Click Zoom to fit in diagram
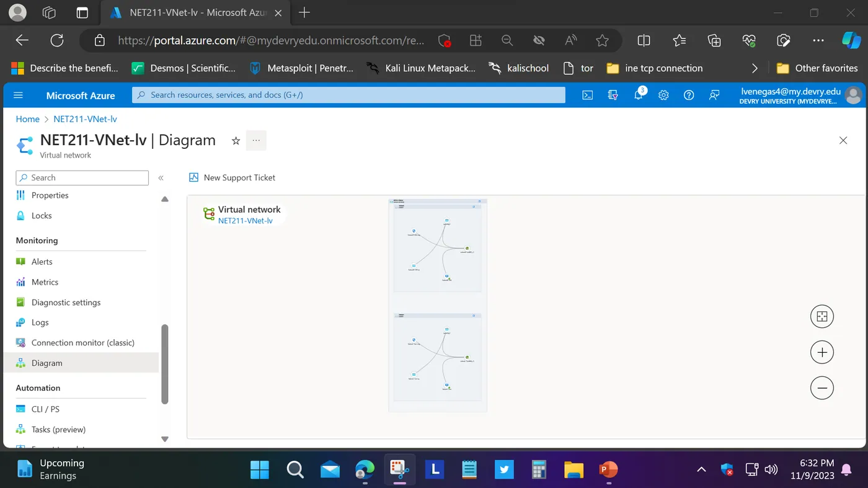This screenshot has height=488, width=868. (x=822, y=316)
